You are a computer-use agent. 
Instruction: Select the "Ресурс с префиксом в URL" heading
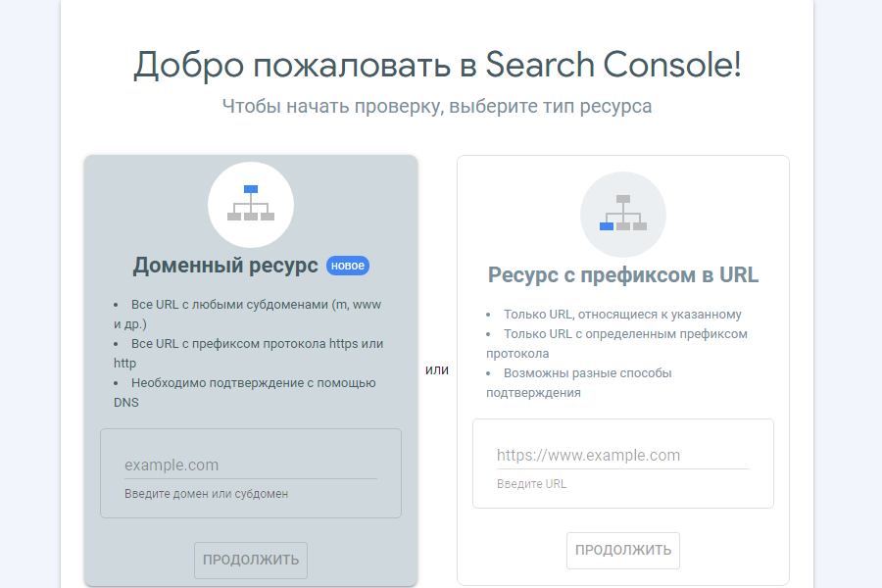tap(622, 275)
